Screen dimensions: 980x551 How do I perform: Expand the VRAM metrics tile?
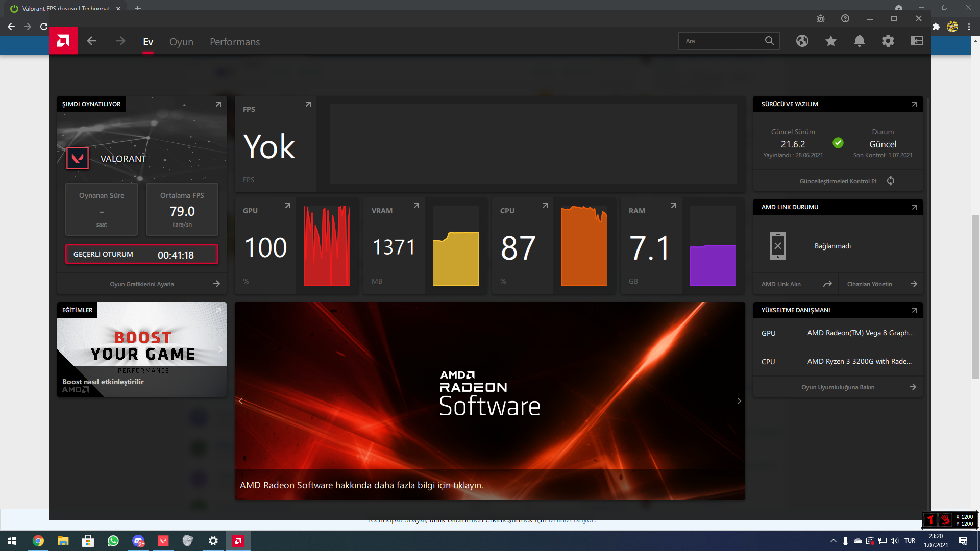tap(416, 206)
